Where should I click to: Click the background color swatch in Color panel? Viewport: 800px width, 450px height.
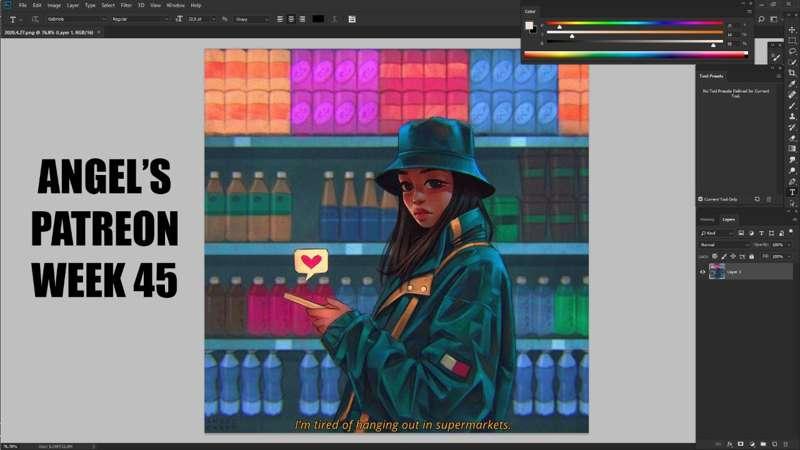[x=534, y=30]
